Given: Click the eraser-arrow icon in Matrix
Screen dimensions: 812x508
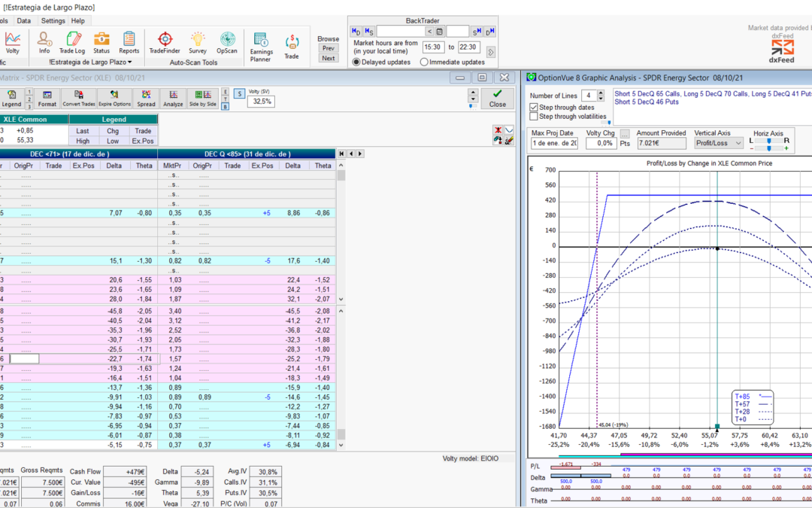Looking at the screenshot, I should pos(498,140).
